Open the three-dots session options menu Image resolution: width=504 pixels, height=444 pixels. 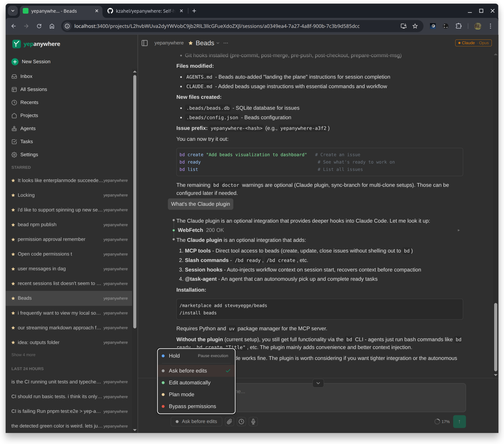point(226,43)
